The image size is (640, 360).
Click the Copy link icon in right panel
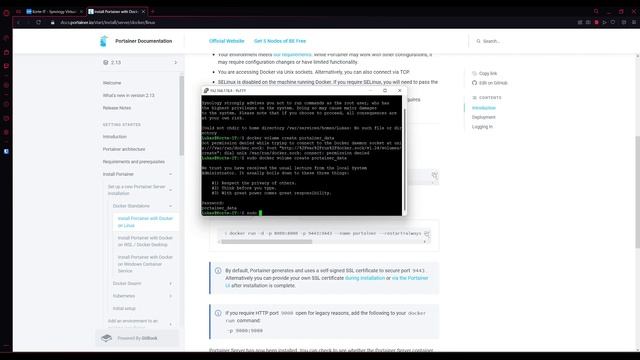point(474,73)
